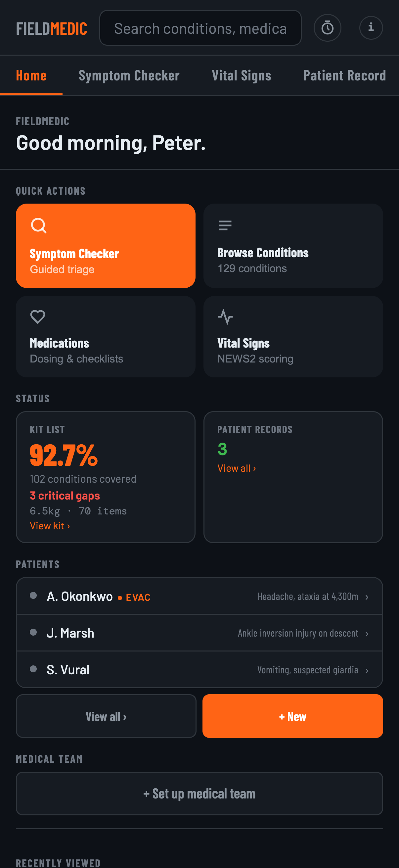The height and width of the screenshot is (868, 399).
Task: Tap the pulse icon on Vital Signs card
Action: [x=225, y=317]
